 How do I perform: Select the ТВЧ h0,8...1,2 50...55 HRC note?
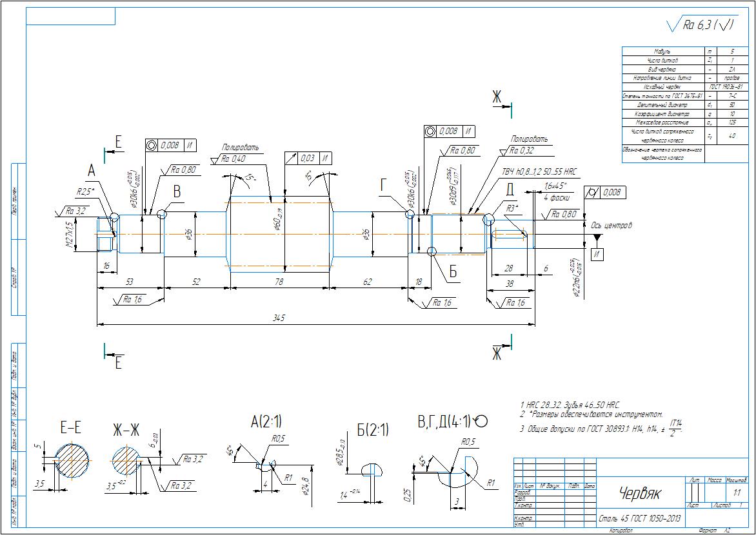[539, 171]
